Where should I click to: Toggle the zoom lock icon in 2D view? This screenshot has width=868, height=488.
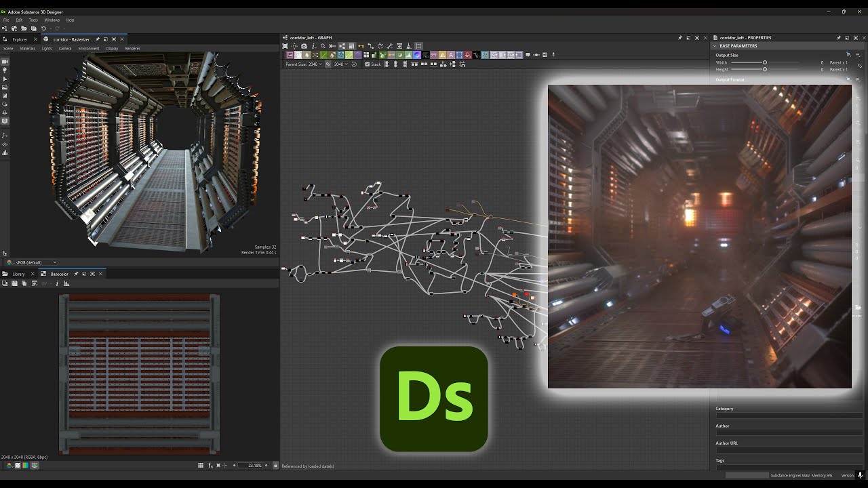click(275, 466)
